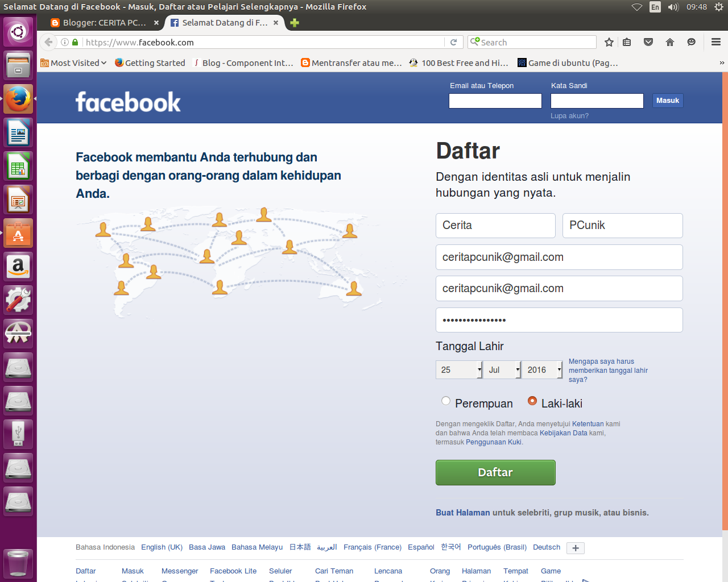
Task: Open system power cog menu
Action: pyautogui.click(x=719, y=7)
